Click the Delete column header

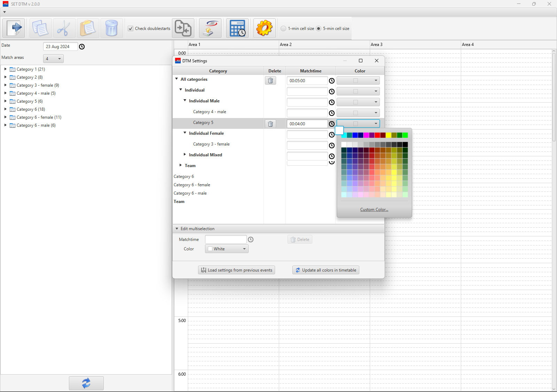point(275,71)
